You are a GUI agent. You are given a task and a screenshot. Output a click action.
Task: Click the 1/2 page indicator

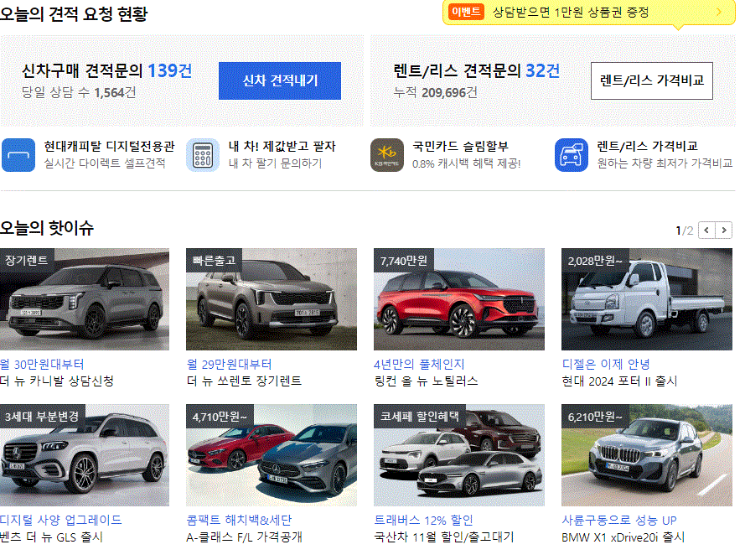tap(684, 231)
